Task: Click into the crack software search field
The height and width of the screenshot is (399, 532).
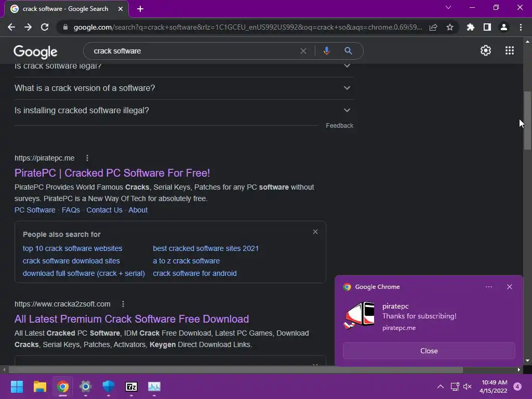Action: (193, 51)
